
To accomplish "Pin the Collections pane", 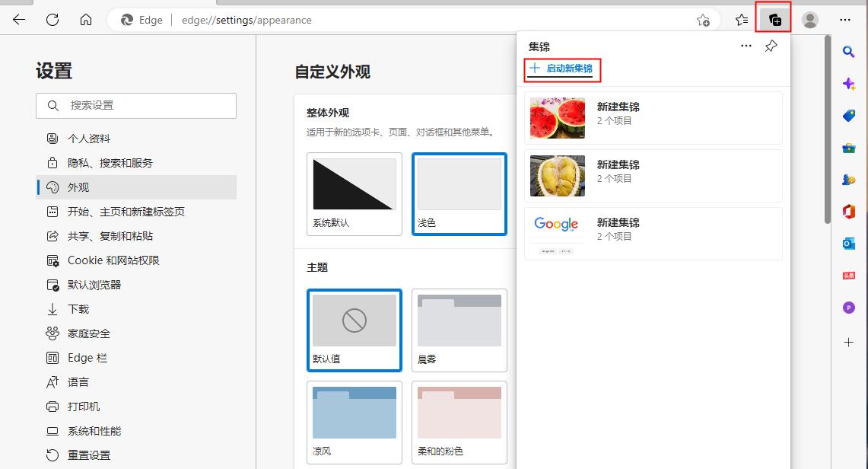I will coord(771,46).
